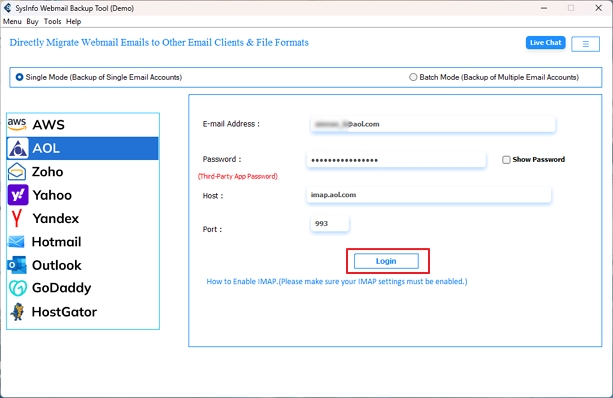Focus the Password field

[396, 160]
